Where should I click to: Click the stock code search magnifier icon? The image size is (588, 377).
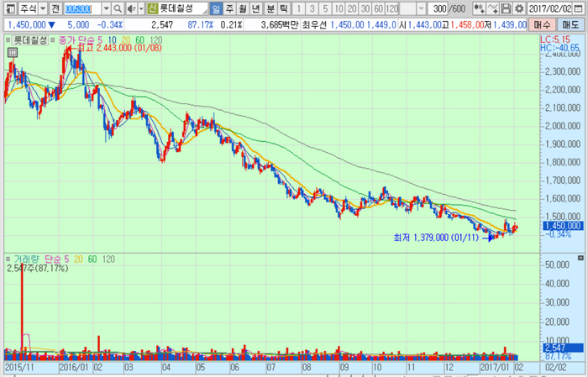pos(119,8)
